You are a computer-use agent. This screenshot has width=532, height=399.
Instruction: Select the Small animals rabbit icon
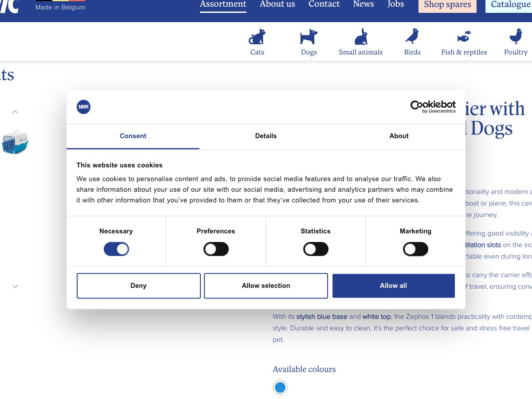[x=361, y=37]
